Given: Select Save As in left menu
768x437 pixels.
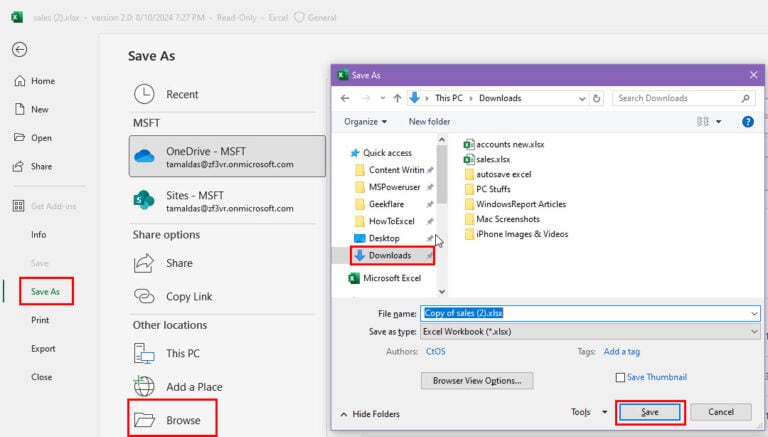Looking at the screenshot, I should tap(45, 292).
